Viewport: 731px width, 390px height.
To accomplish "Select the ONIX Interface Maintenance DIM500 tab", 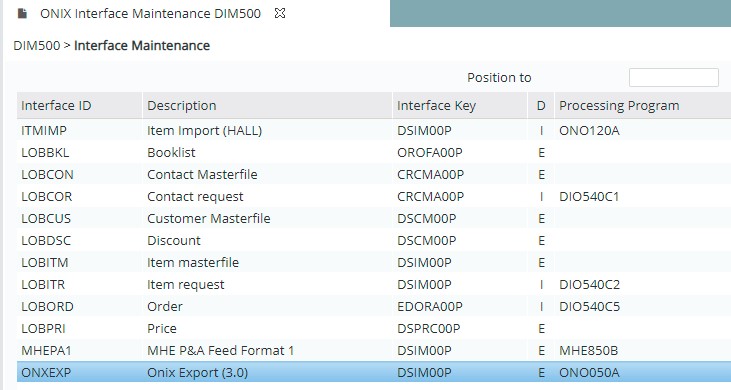I will 150,14.
